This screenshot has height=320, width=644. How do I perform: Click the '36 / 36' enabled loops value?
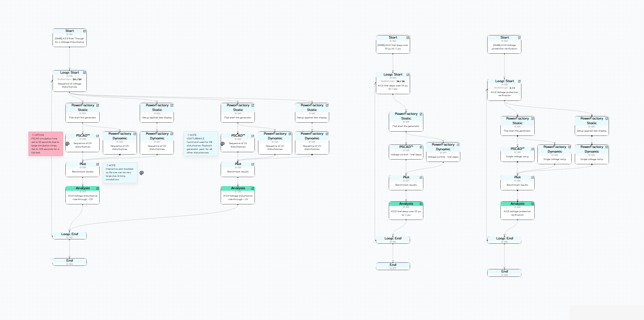coord(400,81)
